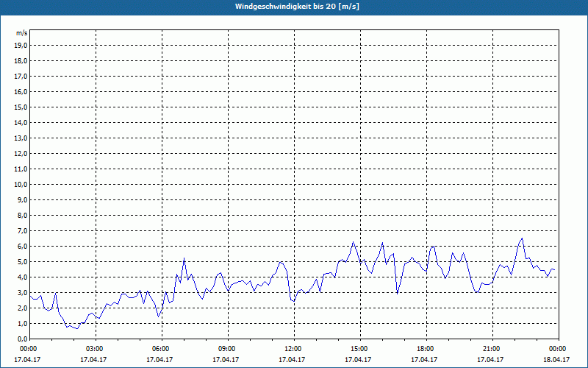
Task: Click the 5,0 y-axis label
Action: coord(23,262)
